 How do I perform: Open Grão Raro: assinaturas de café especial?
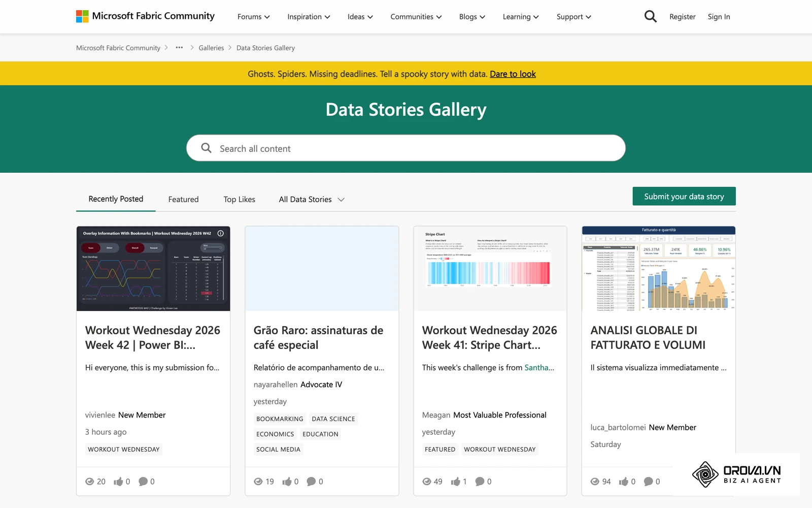pyautogui.click(x=318, y=338)
